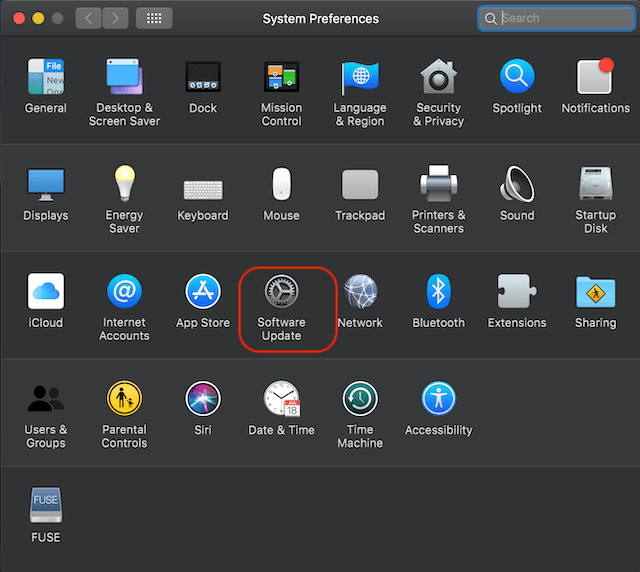Viewport: 640px width, 572px height.
Task: Click the Show All grid button
Action: [x=153, y=18]
